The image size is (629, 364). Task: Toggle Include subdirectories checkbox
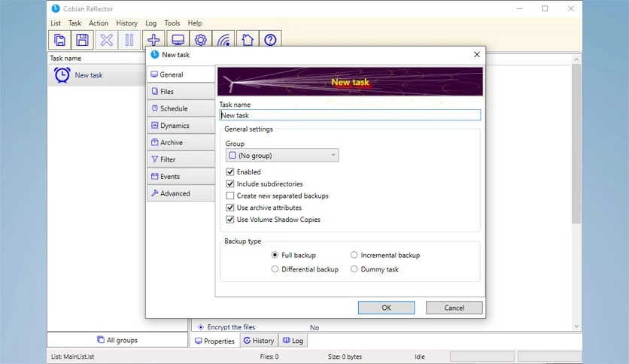coord(230,184)
